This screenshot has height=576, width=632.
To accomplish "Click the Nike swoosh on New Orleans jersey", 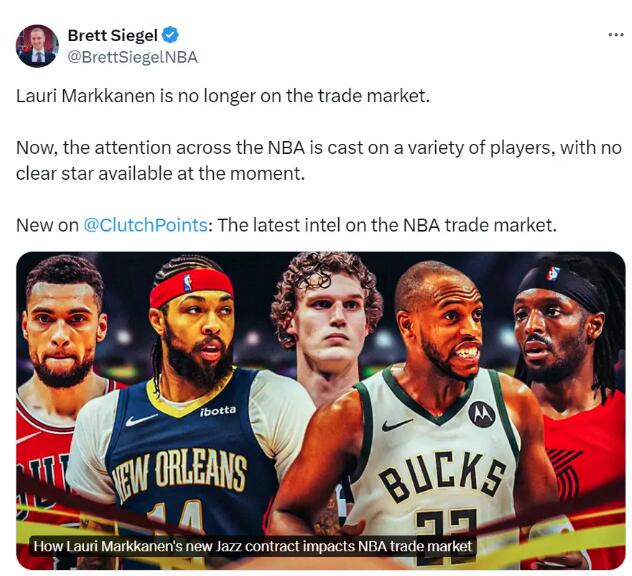I will 141,420.
